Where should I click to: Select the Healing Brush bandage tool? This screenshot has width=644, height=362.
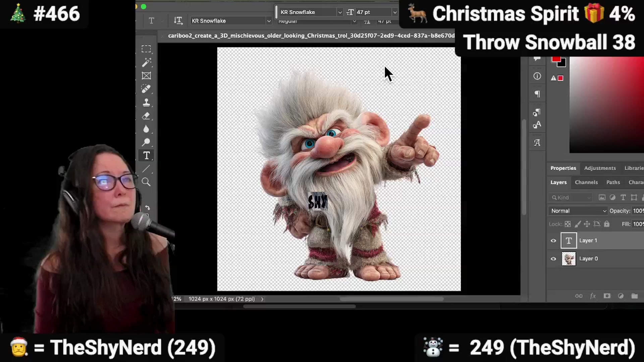146,89
